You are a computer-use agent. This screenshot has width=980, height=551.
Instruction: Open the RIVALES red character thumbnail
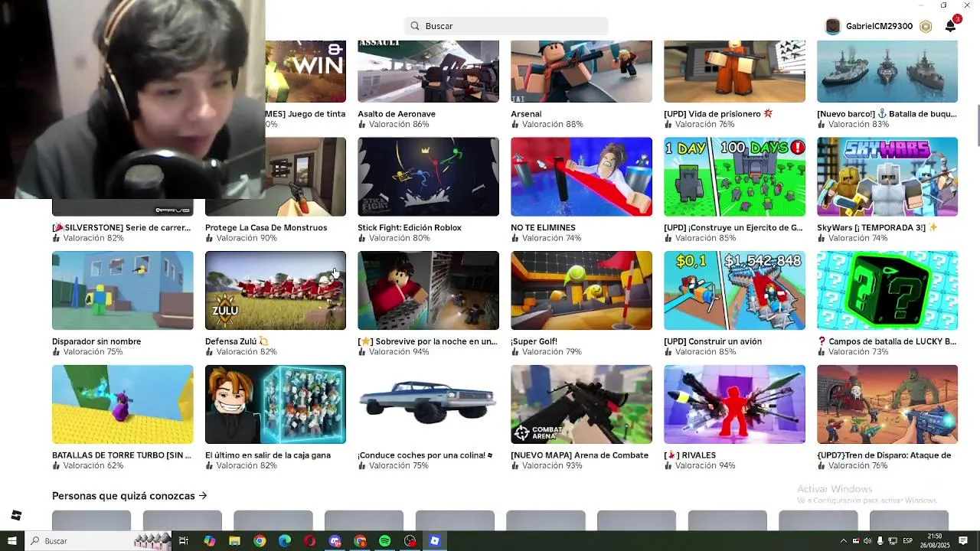point(734,404)
